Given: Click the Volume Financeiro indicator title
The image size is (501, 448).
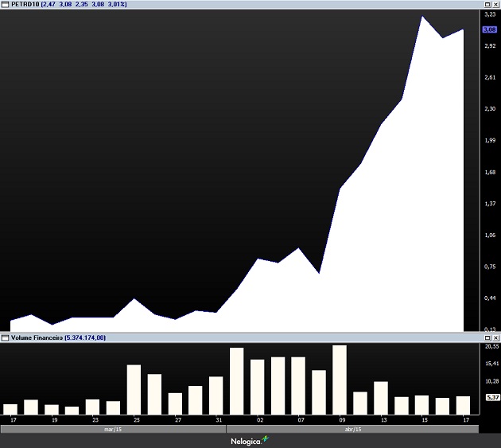Looking at the screenshot, I should [37, 338].
